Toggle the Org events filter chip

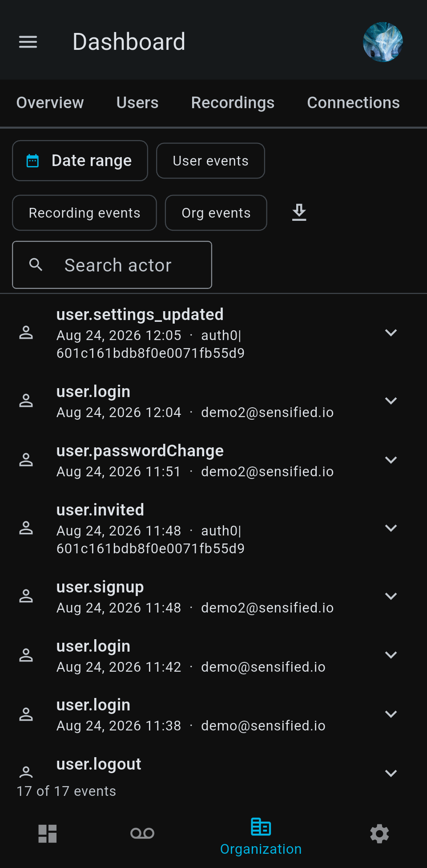[x=216, y=213]
